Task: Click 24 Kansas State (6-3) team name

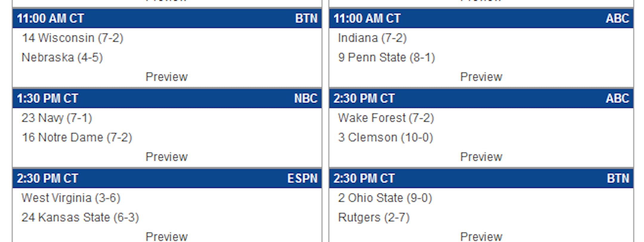Action: 80,218
